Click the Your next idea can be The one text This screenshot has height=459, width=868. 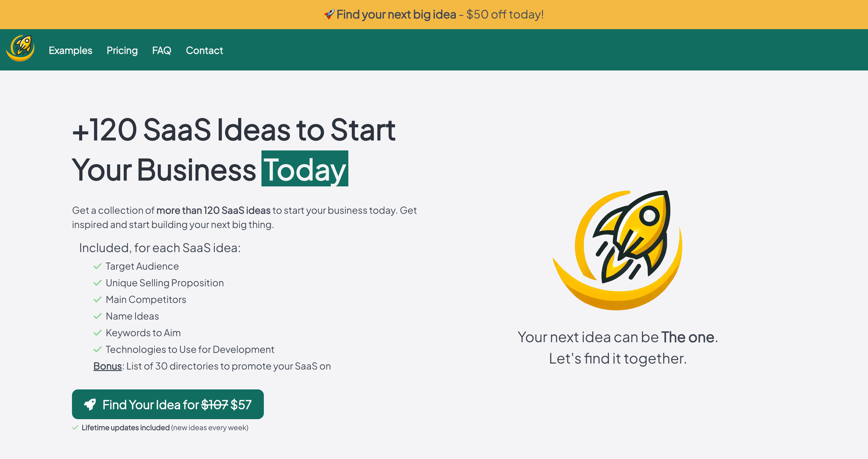tap(618, 337)
